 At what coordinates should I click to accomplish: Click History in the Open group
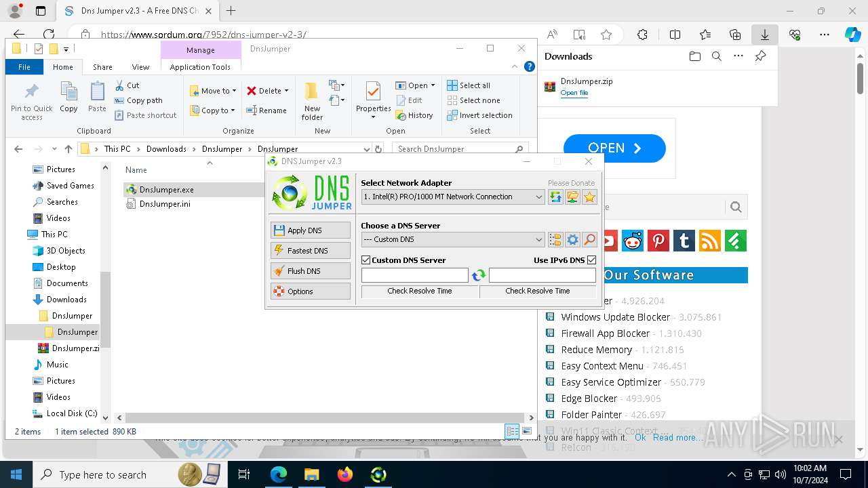click(x=414, y=115)
